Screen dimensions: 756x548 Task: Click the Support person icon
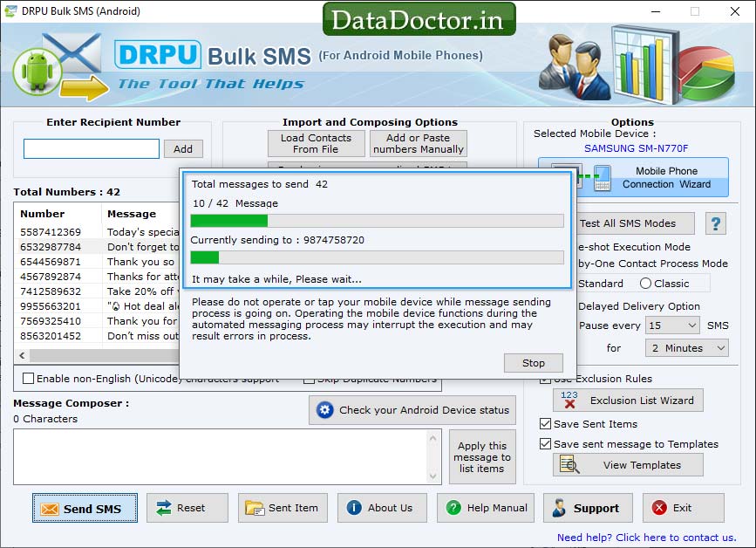559,508
